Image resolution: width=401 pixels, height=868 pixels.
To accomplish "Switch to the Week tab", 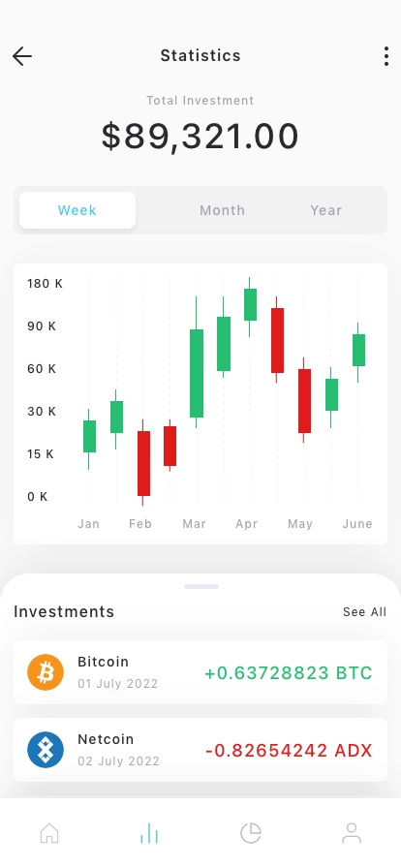I will coord(77,210).
